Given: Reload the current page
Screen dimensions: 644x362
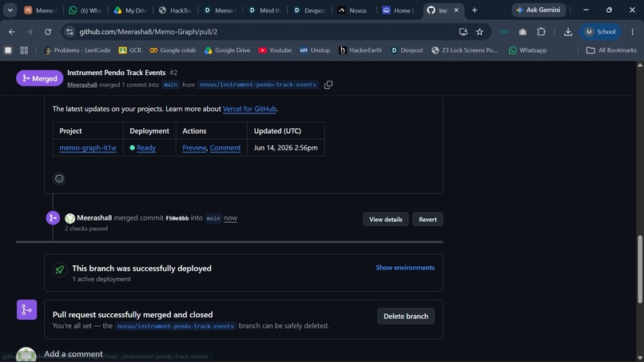Looking at the screenshot, I should [x=48, y=32].
